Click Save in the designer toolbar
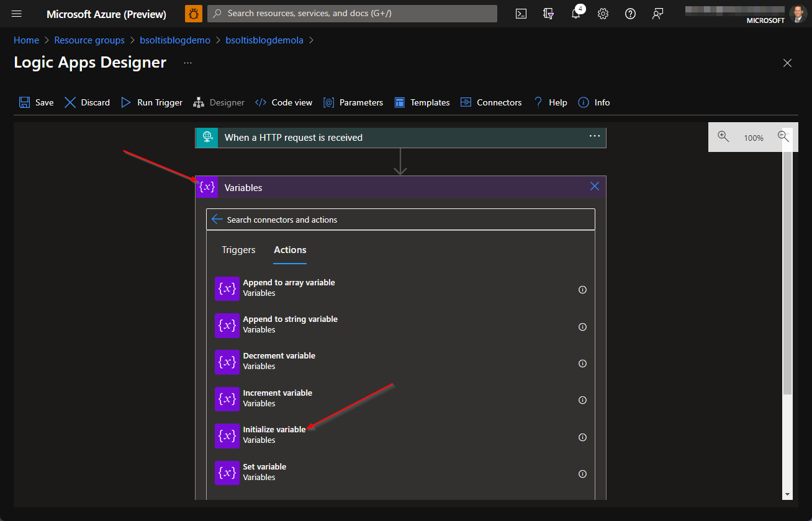 tap(36, 102)
